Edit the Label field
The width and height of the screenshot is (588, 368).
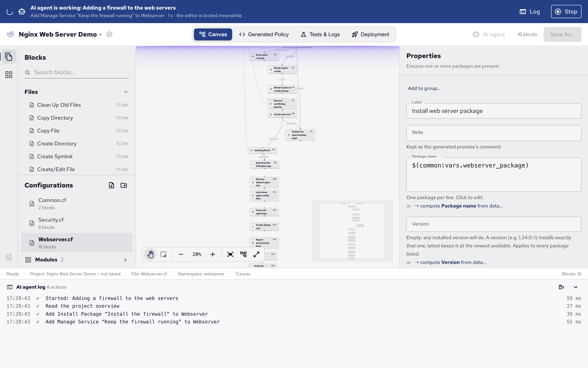click(x=493, y=111)
